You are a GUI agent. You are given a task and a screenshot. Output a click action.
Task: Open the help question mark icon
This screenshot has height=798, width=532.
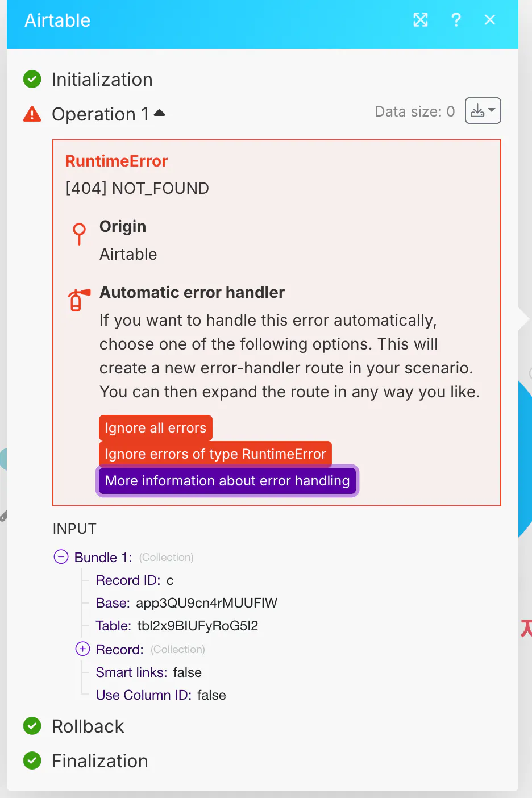[456, 20]
